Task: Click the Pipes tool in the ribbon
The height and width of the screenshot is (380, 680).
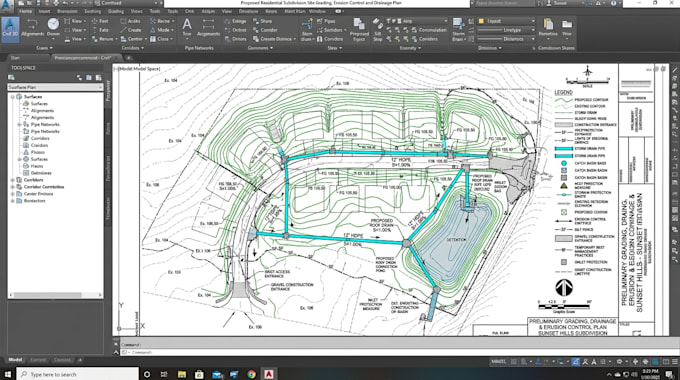Action: [x=326, y=21]
